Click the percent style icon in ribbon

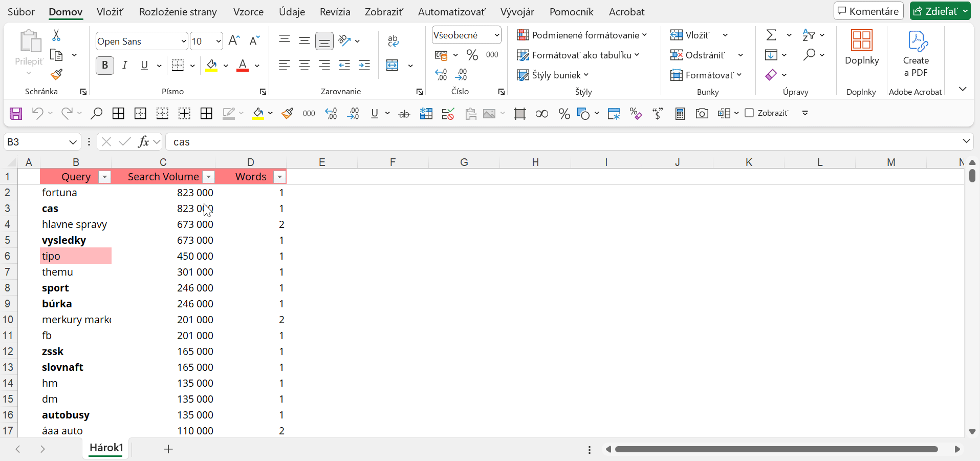click(472, 55)
